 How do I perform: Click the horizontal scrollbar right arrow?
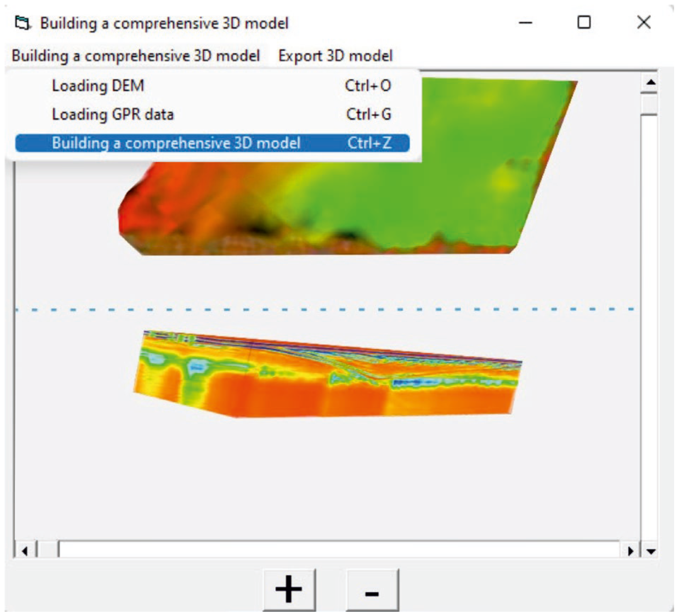631,551
